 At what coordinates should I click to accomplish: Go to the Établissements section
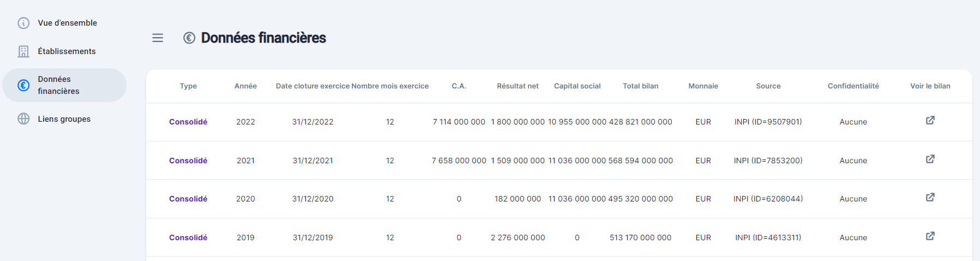[64, 51]
